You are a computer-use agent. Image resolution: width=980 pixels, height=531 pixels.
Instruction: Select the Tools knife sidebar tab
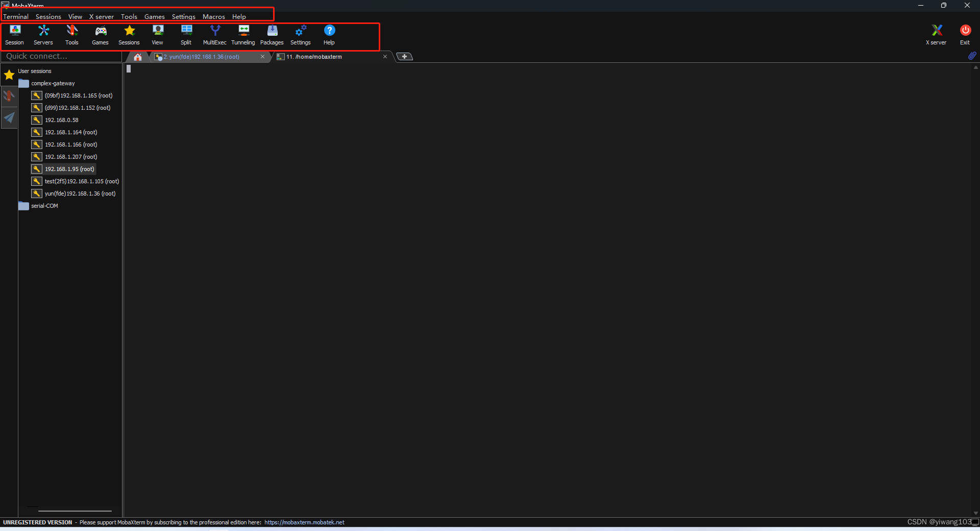tap(9, 96)
